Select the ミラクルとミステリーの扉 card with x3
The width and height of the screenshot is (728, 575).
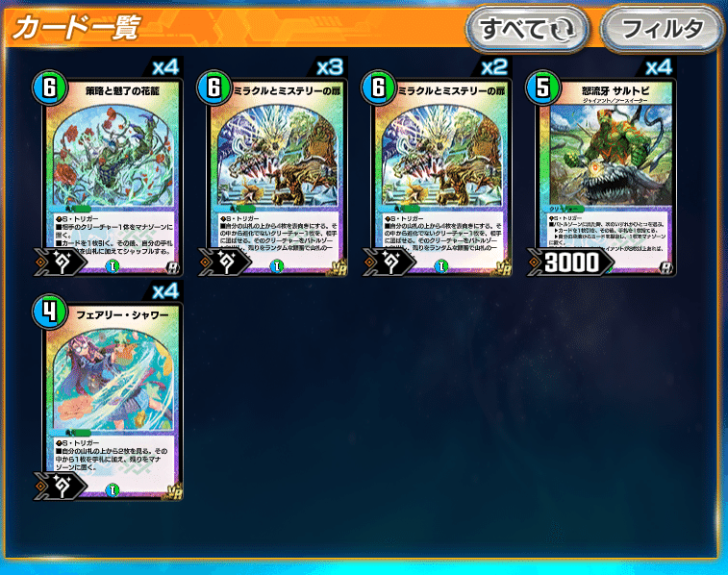coord(273,173)
